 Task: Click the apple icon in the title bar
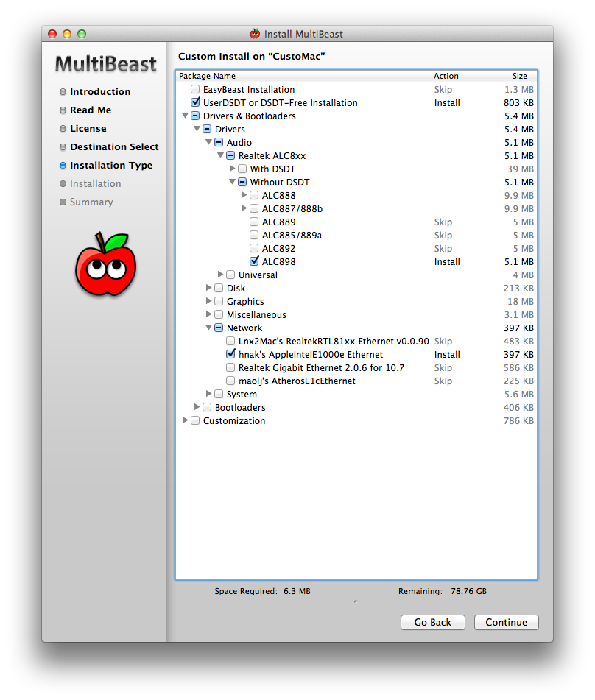(255, 33)
